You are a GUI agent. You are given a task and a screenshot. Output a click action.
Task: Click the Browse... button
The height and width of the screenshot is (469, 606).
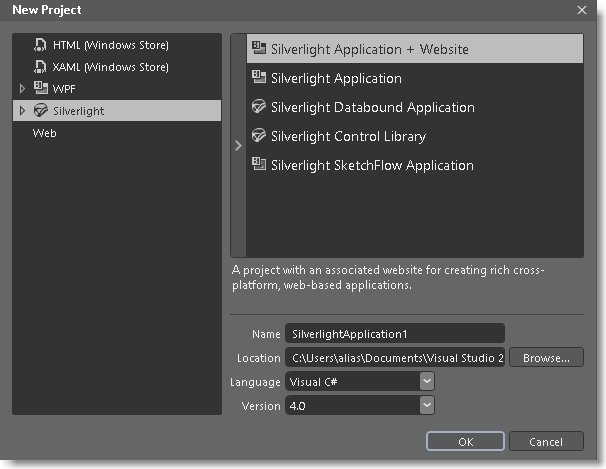pos(546,358)
